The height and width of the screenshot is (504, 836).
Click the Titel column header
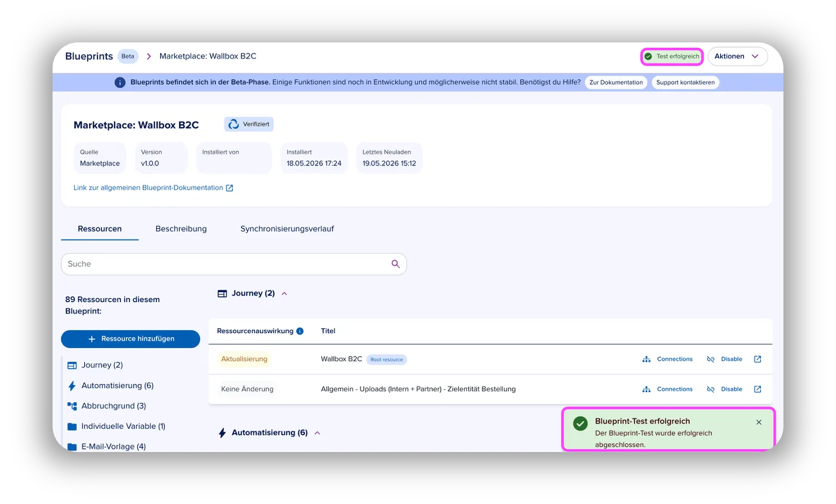(x=328, y=331)
